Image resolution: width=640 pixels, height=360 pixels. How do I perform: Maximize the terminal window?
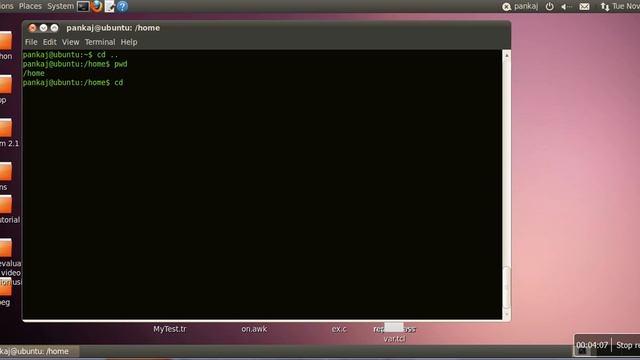coord(54,28)
